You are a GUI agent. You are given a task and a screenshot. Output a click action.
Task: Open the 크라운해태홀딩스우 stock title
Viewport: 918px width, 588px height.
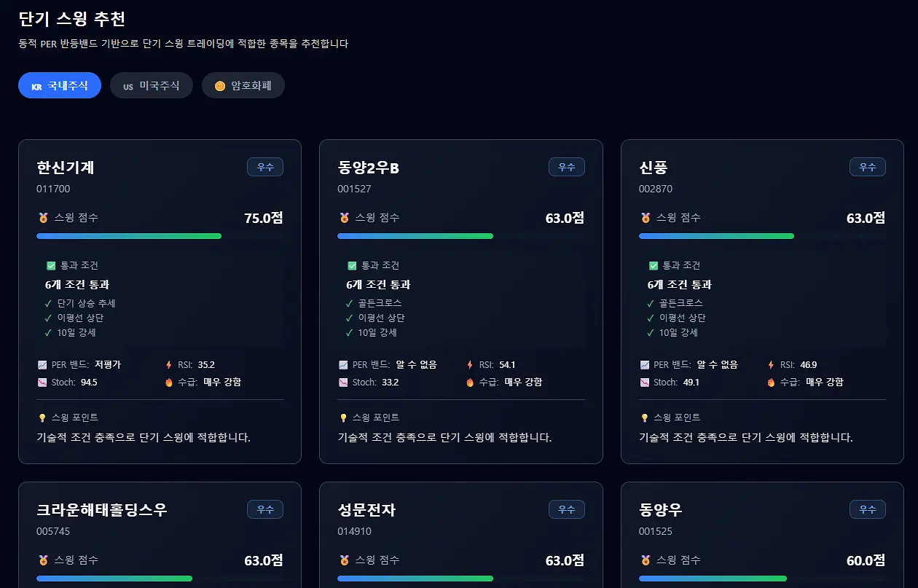pos(102,510)
